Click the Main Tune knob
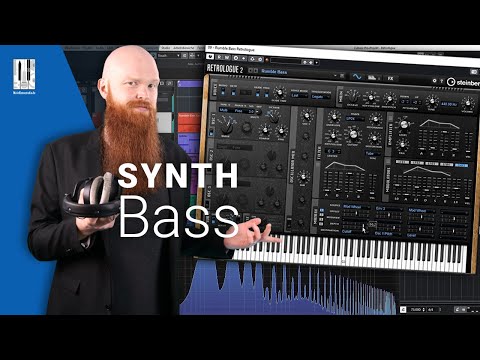The height and width of the screenshot is (360, 480). click(432, 101)
